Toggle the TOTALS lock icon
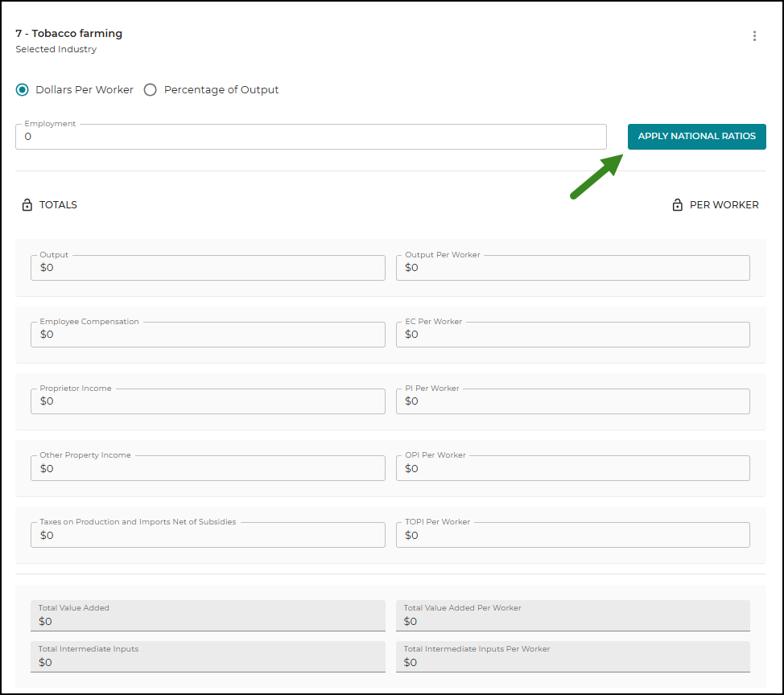The image size is (784, 695). [x=27, y=205]
